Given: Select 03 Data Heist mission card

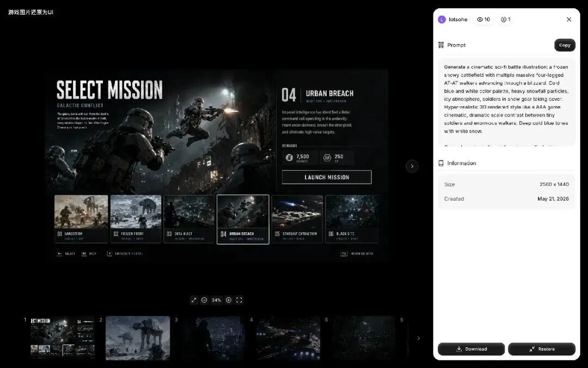Looking at the screenshot, I should [x=189, y=219].
